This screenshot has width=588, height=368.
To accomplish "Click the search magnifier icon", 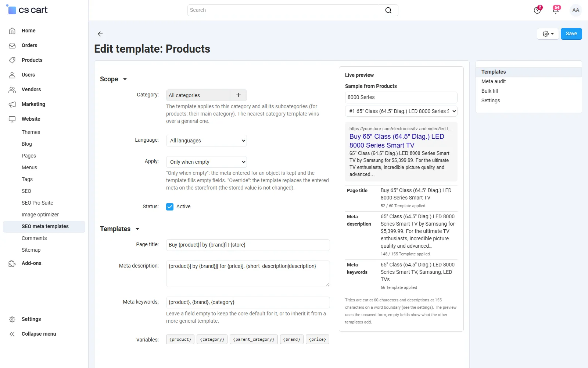I will (388, 10).
